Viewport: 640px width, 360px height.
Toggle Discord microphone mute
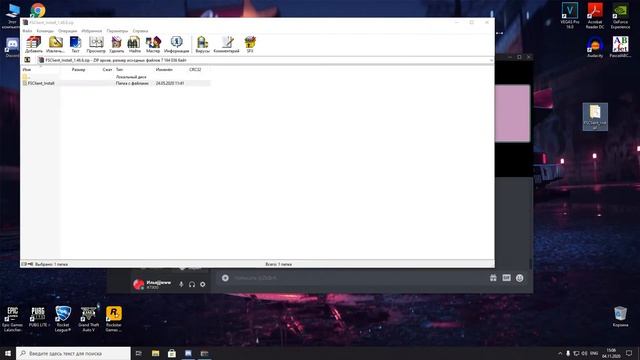[x=181, y=284]
